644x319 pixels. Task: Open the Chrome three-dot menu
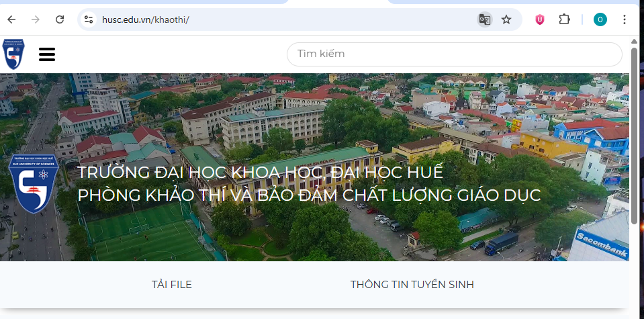click(625, 19)
